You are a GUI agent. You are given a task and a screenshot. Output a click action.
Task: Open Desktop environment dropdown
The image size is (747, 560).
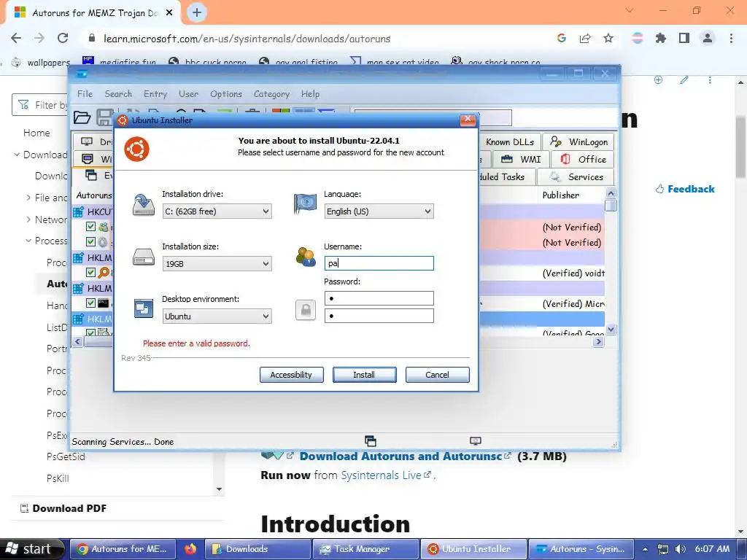click(217, 316)
